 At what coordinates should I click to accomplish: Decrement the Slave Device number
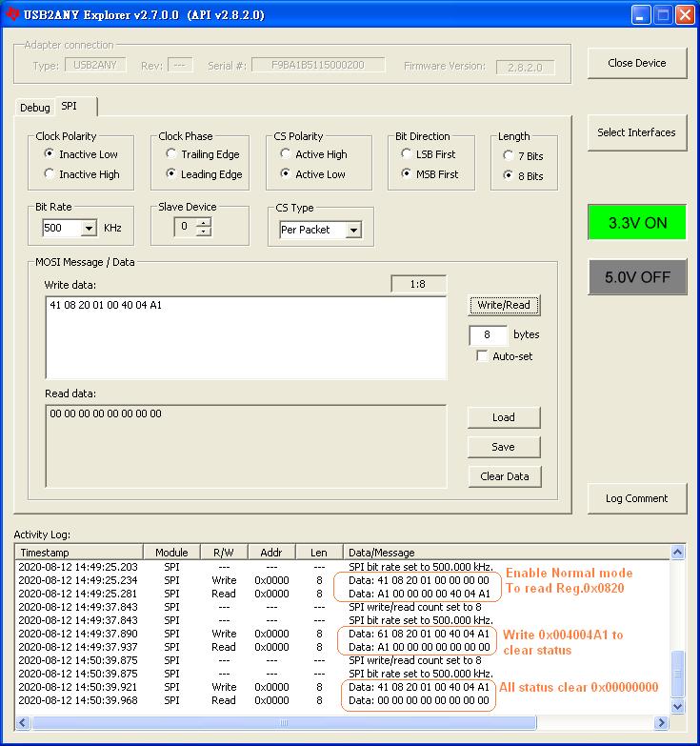click(204, 231)
